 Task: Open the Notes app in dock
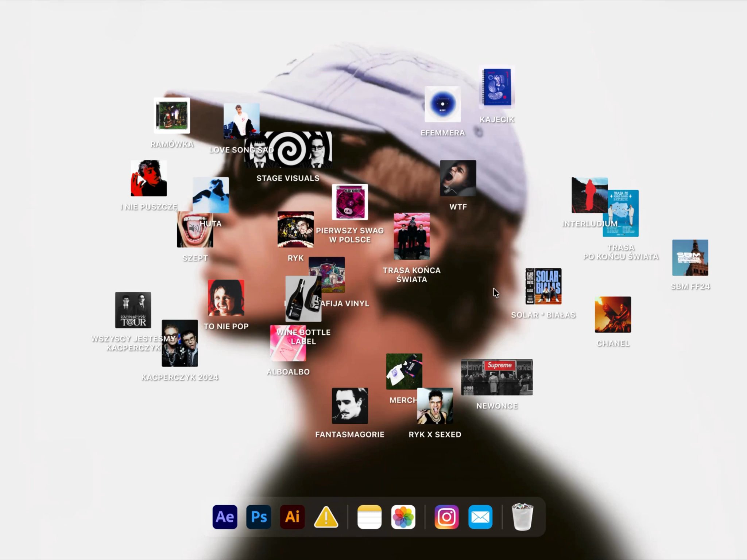[x=369, y=517]
